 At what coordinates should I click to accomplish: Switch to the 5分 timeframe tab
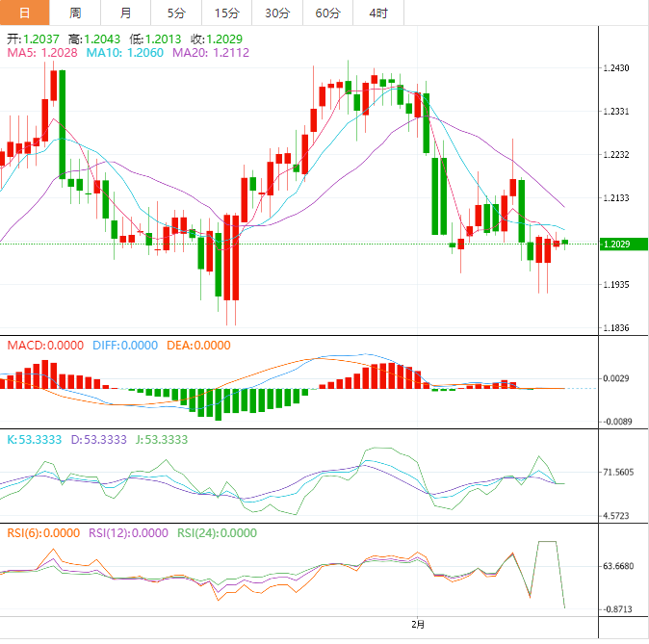[x=176, y=13]
